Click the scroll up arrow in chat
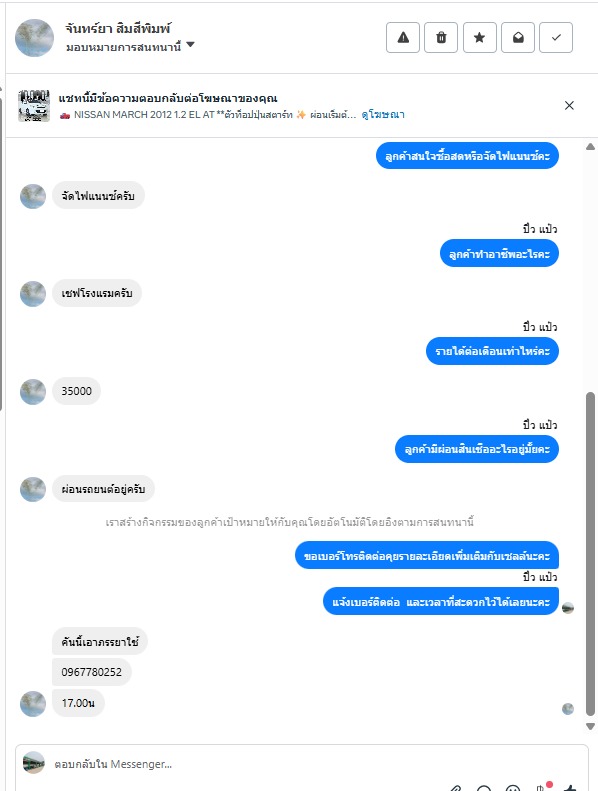The width and height of the screenshot is (598, 791). [590, 147]
